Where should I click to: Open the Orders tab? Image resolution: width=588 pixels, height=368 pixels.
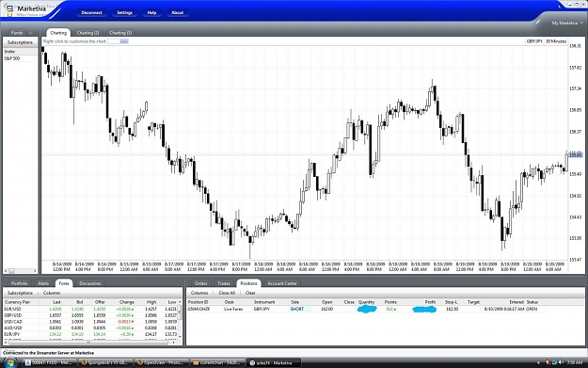pyautogui.click(x=201, y=283)
